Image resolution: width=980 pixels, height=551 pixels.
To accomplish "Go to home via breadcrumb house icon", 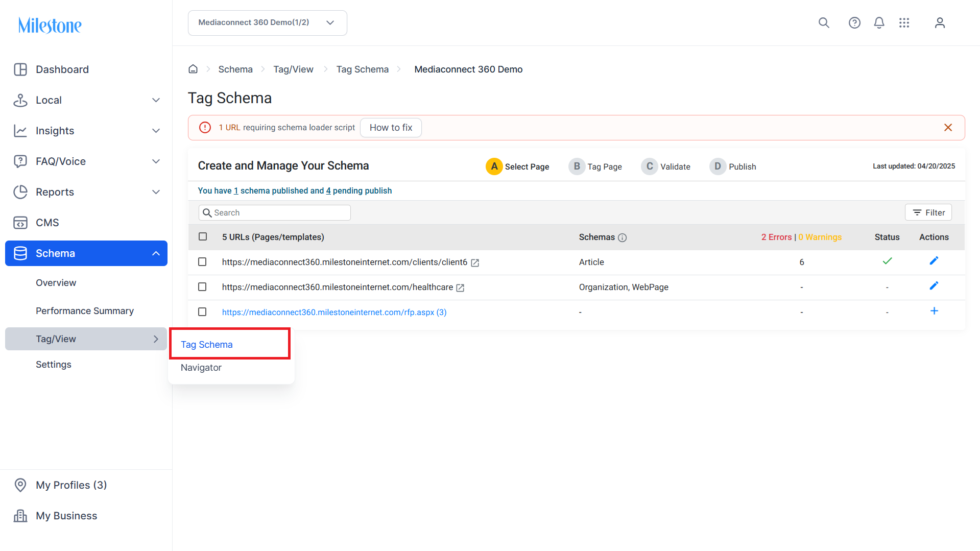I will click(x=193, y=69).
